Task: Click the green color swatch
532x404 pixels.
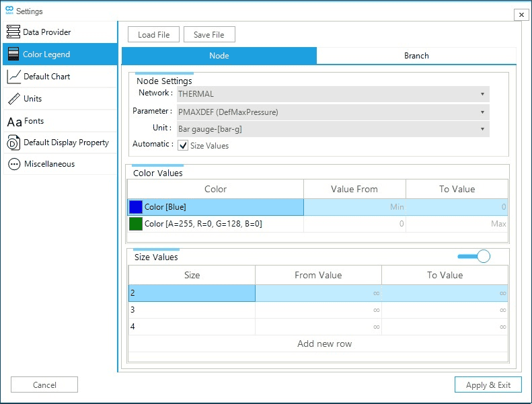Action: pos(136,224)
